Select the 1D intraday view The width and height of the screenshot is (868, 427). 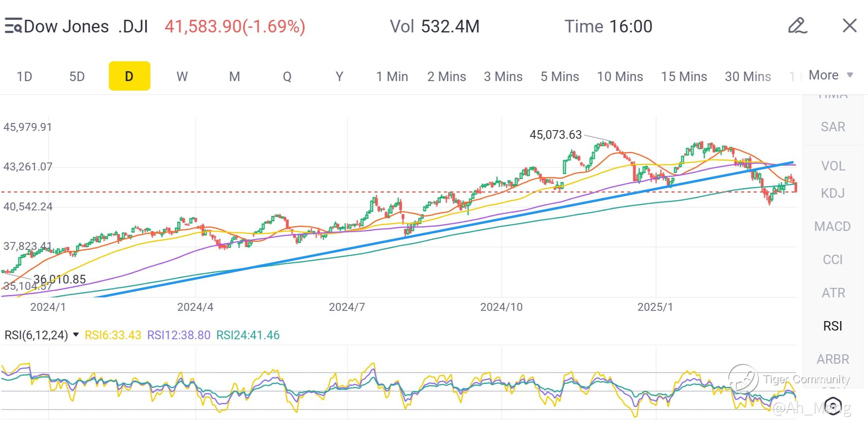[24, 76]
